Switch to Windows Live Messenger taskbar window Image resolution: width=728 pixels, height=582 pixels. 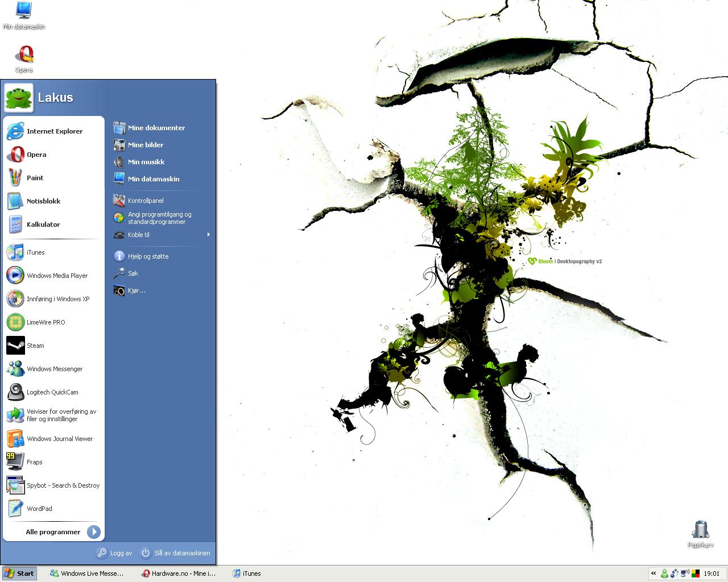(x=87, y=573)
